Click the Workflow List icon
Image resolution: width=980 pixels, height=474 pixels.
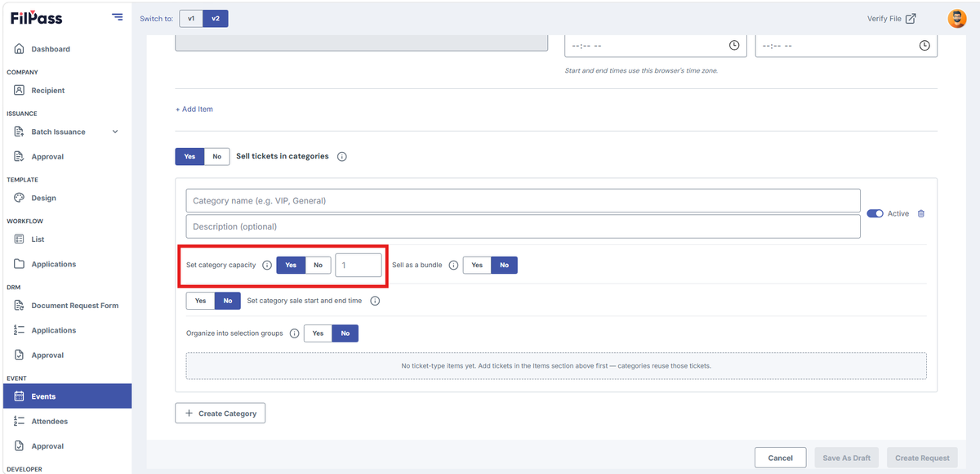click(x=20, y=239)
